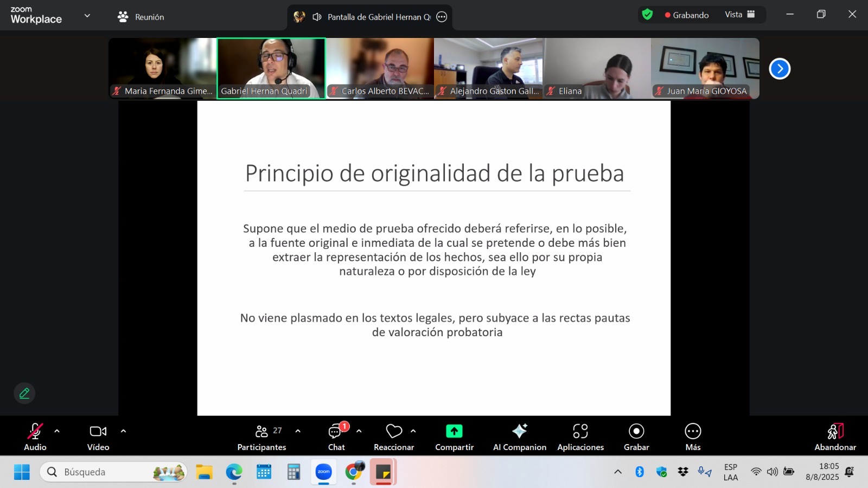This screenshot has height=488, width=868.
Task: Select Carlos Alberto's video thumbnail
Action: [380, 68]
